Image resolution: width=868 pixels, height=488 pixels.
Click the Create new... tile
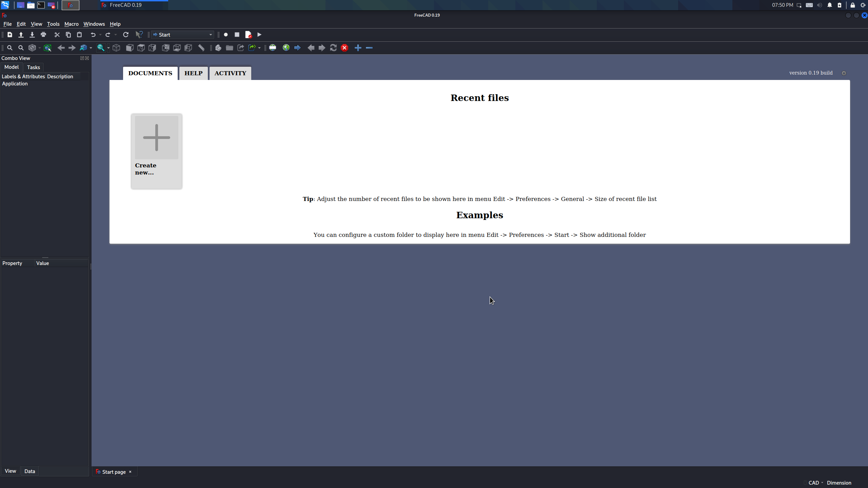(x=156, y=151)
